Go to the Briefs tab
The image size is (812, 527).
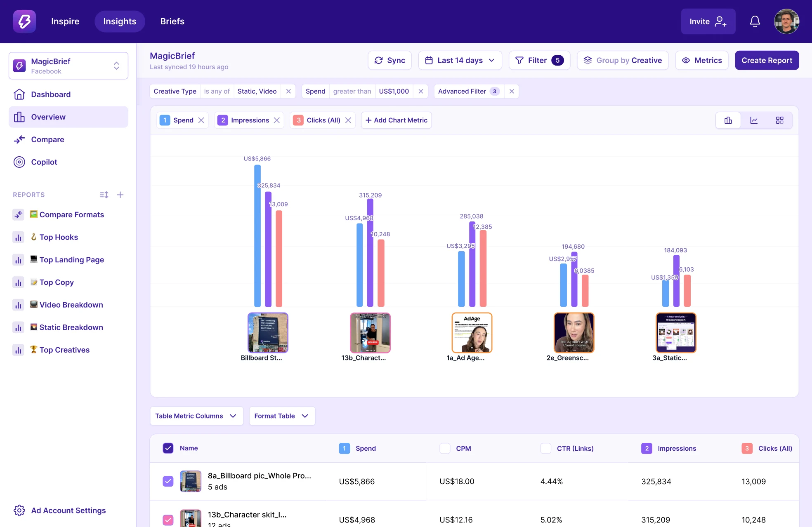(x=172, y=21)
